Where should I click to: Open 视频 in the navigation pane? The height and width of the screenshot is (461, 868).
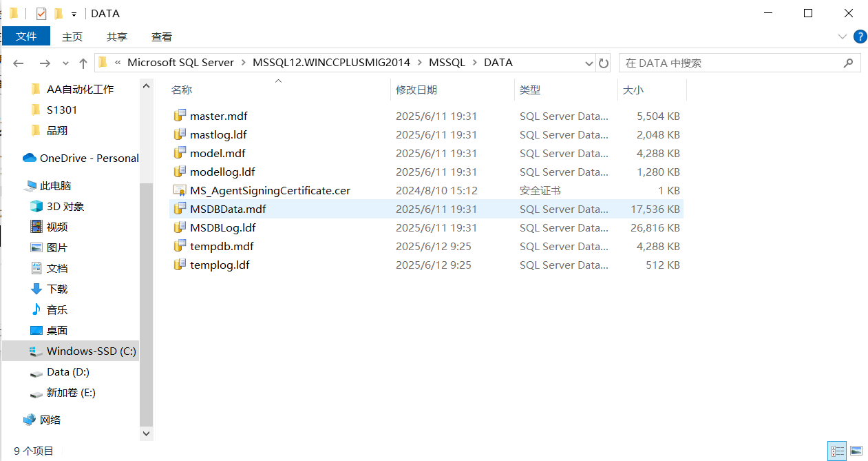(57, 227)
